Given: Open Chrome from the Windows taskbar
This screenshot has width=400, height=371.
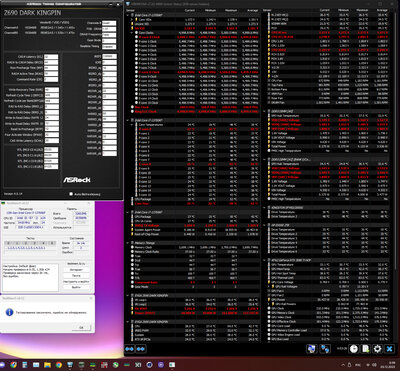Looking at the screenshot, I should click(x=58, y=365).
